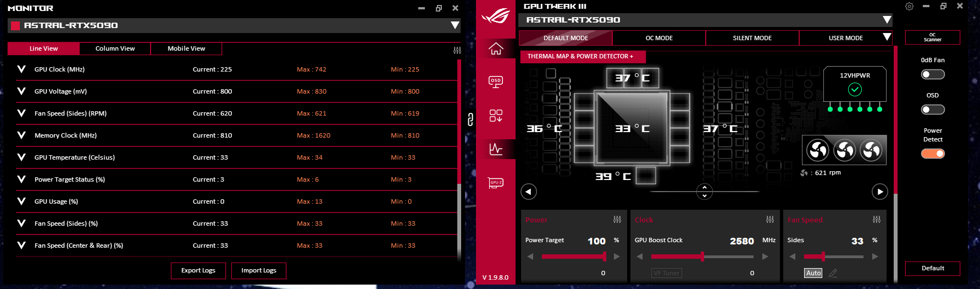Click the ROG logo at top of sidebar

[x=496, y=16]
